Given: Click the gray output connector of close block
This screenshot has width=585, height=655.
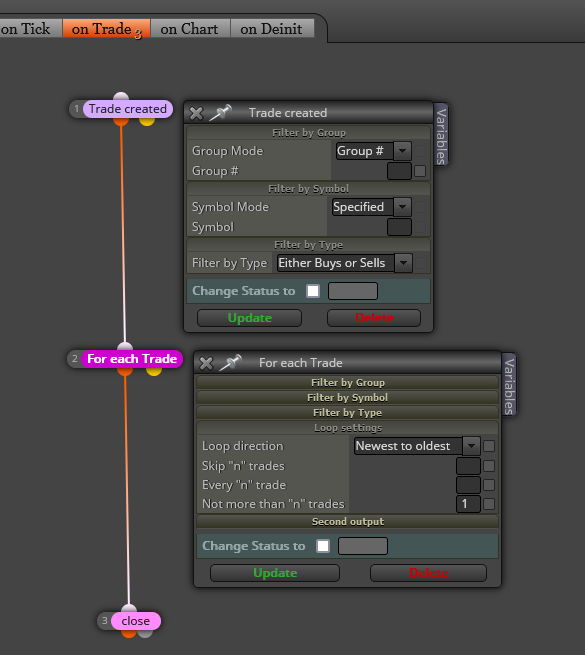Looking at the screenshot, I should click(x=145, y=634).
